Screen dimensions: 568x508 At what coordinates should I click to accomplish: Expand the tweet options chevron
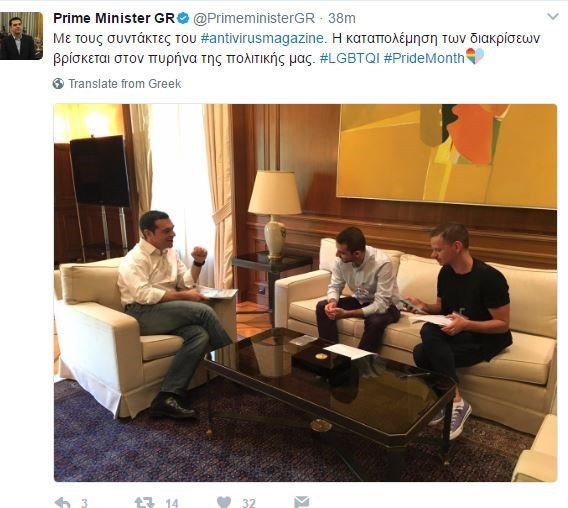coord(553,17)
